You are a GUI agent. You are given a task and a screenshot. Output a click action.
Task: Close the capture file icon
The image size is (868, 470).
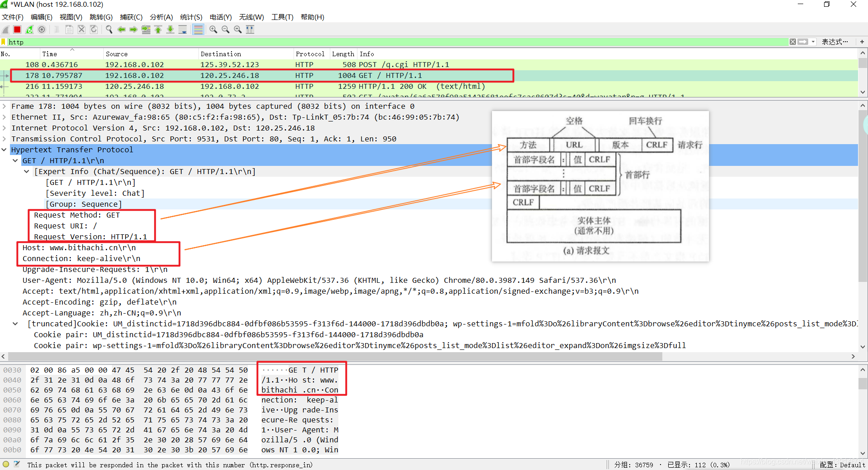82,29
